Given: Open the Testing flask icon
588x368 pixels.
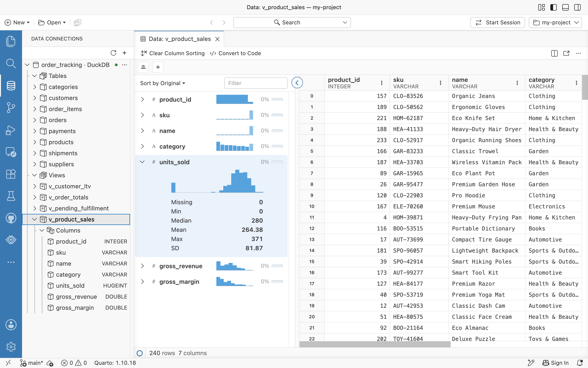Looking at the screenshot, I should click(11, 196).
